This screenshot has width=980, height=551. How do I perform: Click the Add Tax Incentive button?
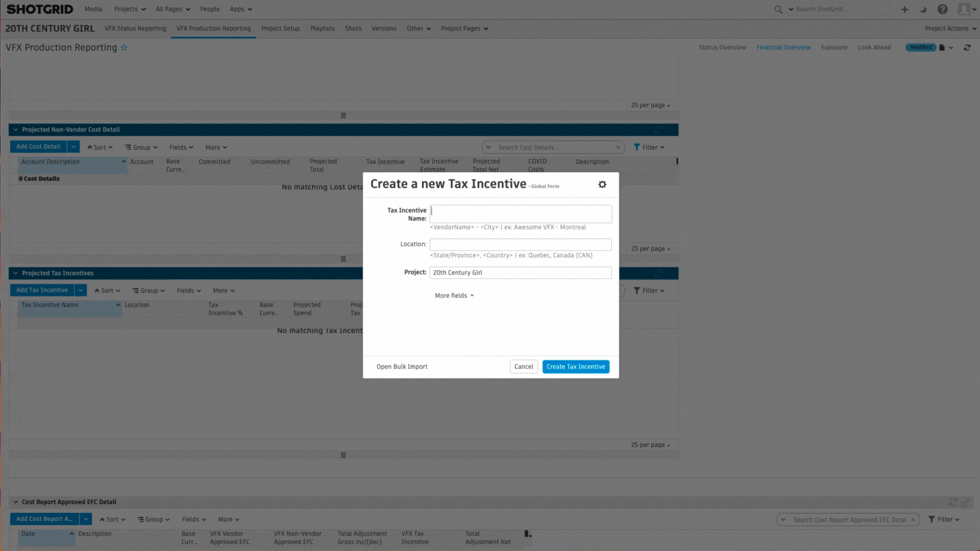pos(42,290)
